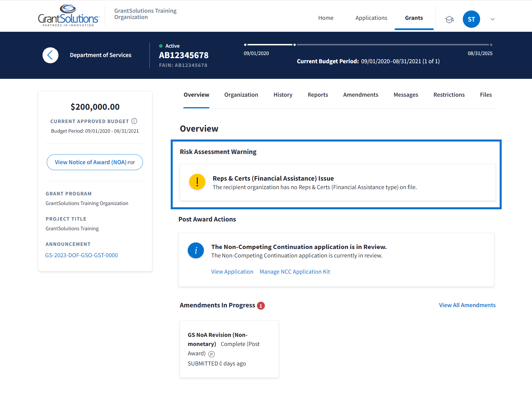
Task: Click the current budget period timeline marker
Action: tap(295, 45)
